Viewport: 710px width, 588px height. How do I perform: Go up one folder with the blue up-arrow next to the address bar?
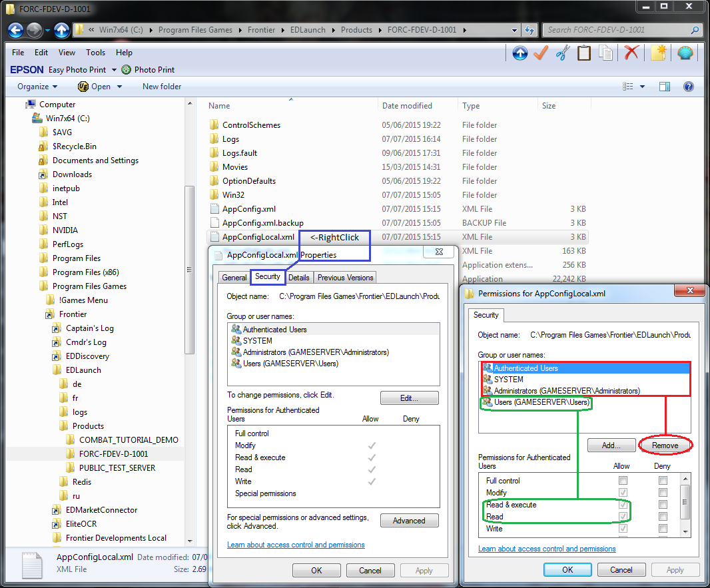(61, 31)
